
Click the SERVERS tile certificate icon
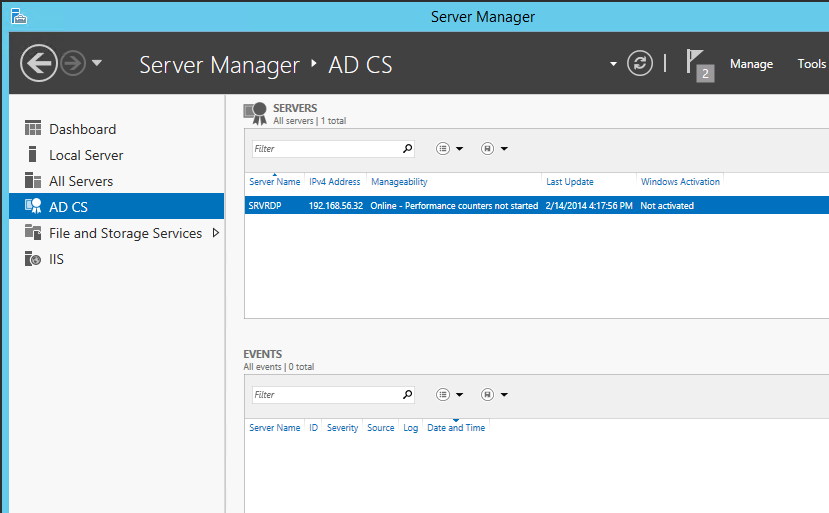click(x=255, y=114)
